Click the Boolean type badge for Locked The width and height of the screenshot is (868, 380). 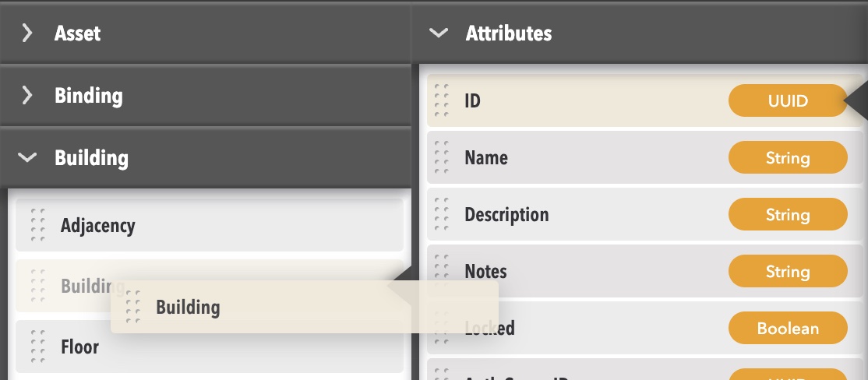click(787, 329)
